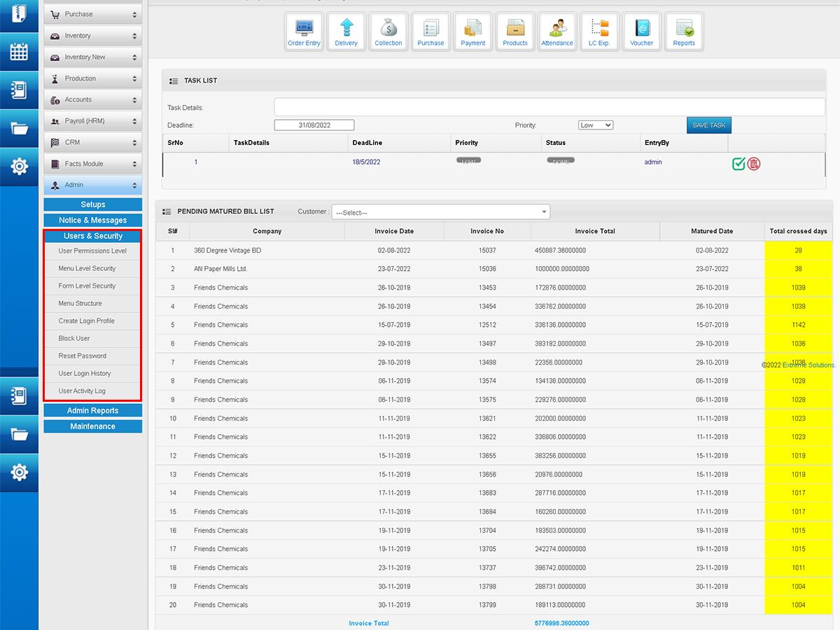
Task: Open the Customer select dropdown
Action: pos(441,212)
